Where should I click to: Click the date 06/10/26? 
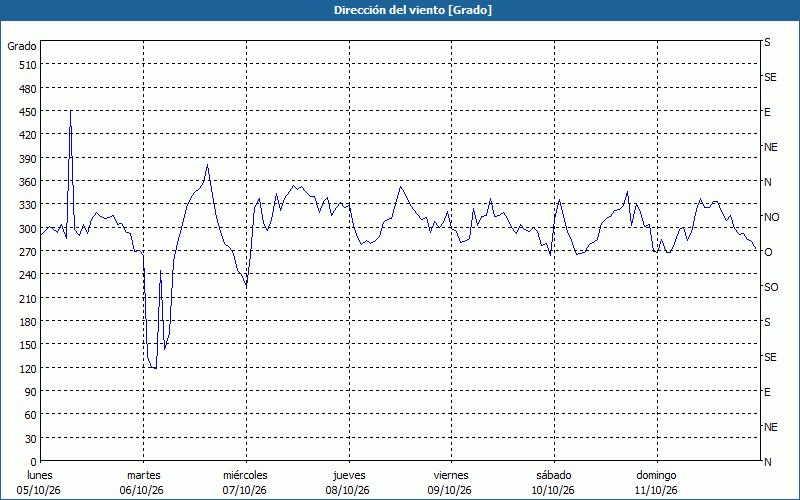pos(142,490)
